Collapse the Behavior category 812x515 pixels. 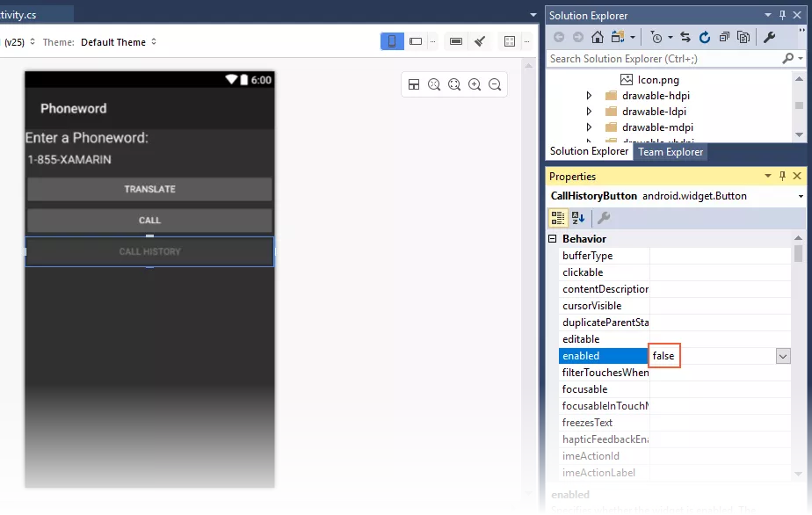click(553, 239)
